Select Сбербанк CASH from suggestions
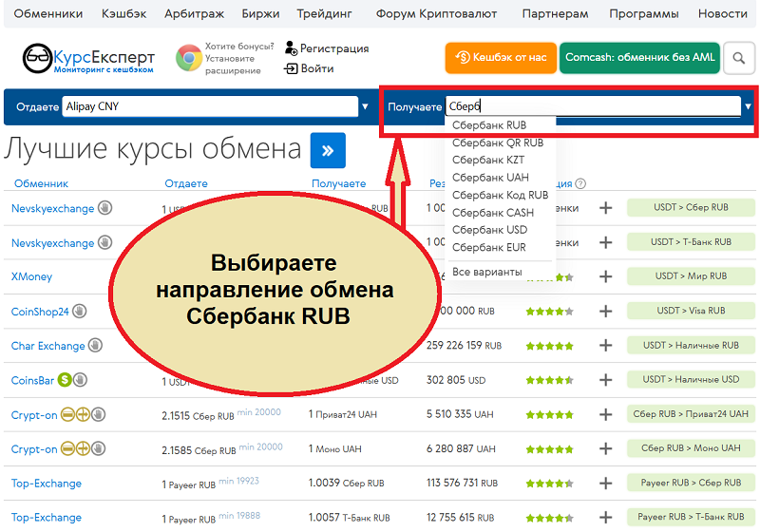 pos(492,213)
